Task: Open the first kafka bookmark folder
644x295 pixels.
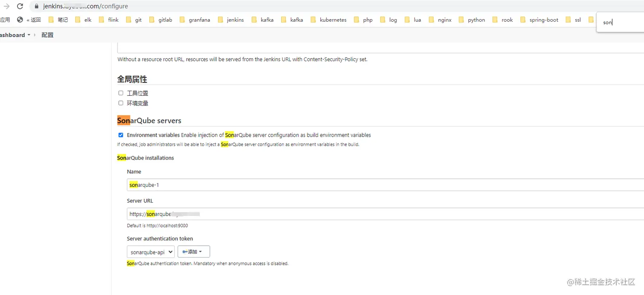Action: 262,20
